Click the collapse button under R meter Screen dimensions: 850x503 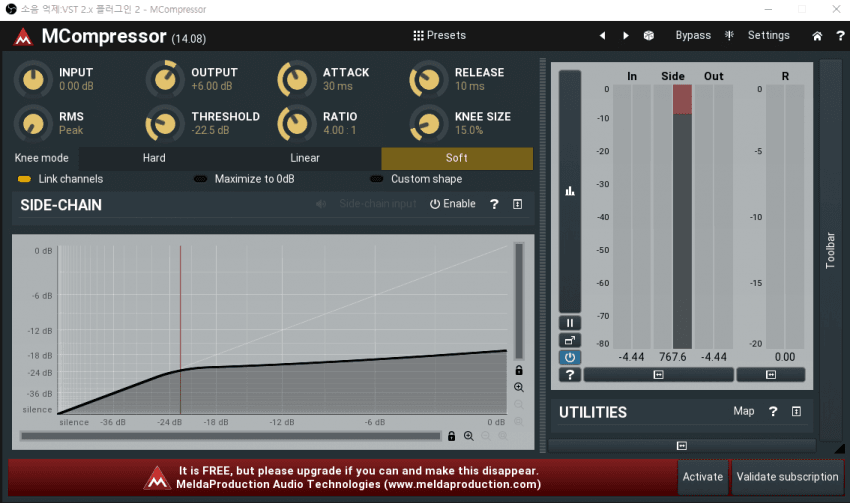pos(771,375)
